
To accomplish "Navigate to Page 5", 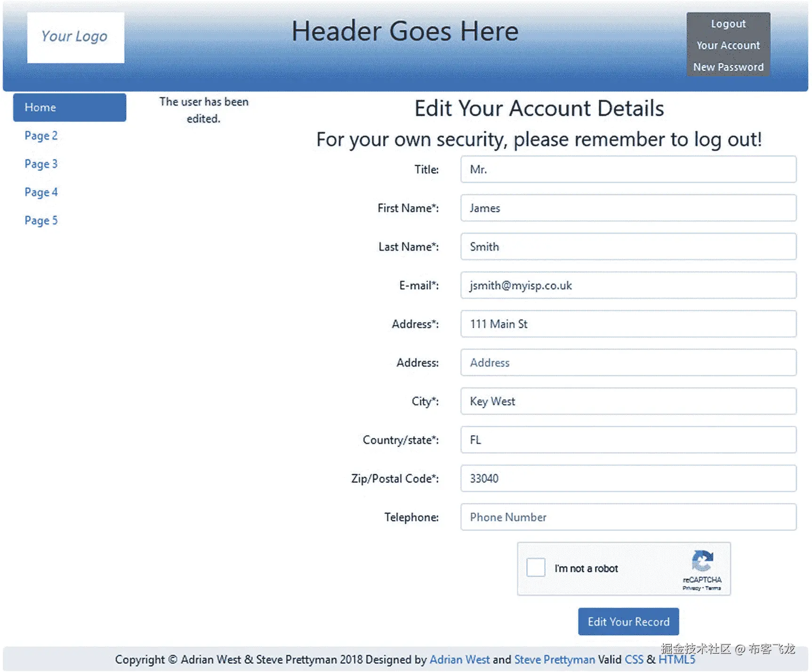I will [x=40, y=220].
